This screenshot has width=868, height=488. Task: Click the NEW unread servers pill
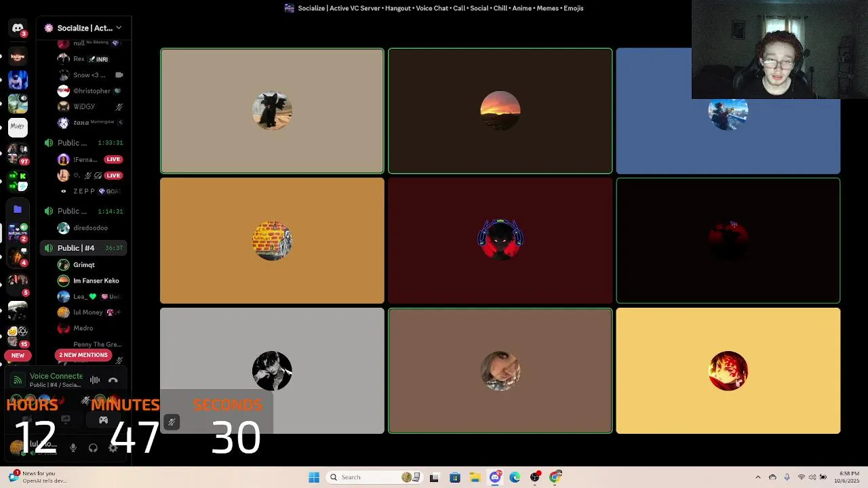click(18, 355)
